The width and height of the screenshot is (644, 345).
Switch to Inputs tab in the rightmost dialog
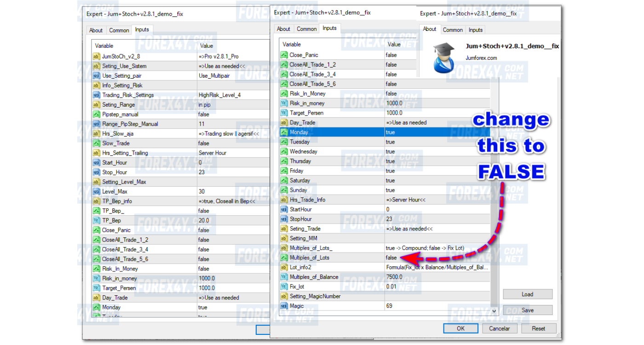click(475, 30)
